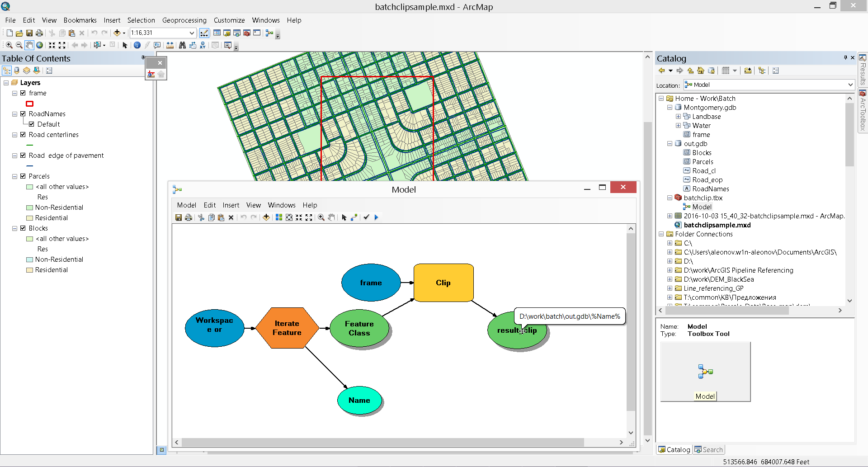Screen dimensions: 868x467
Task: Open the Insert menu in the Model window
Action: [x=231, y=205]
